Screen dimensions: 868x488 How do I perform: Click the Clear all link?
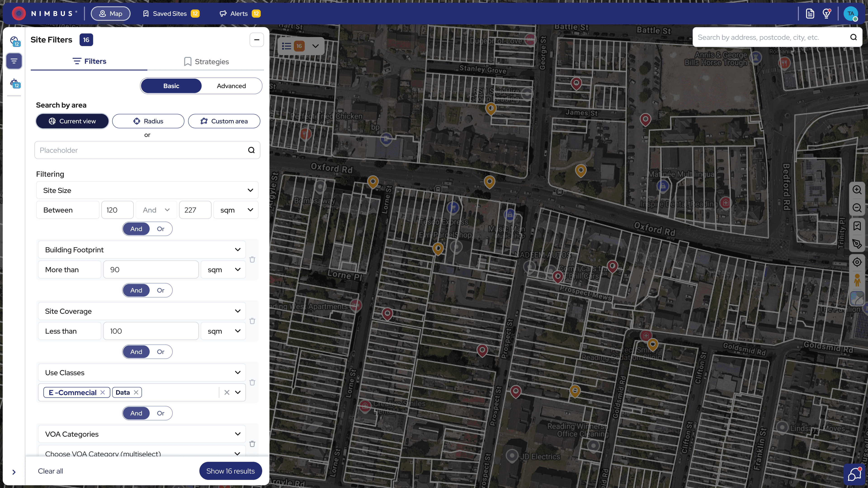tap(50, 471)
